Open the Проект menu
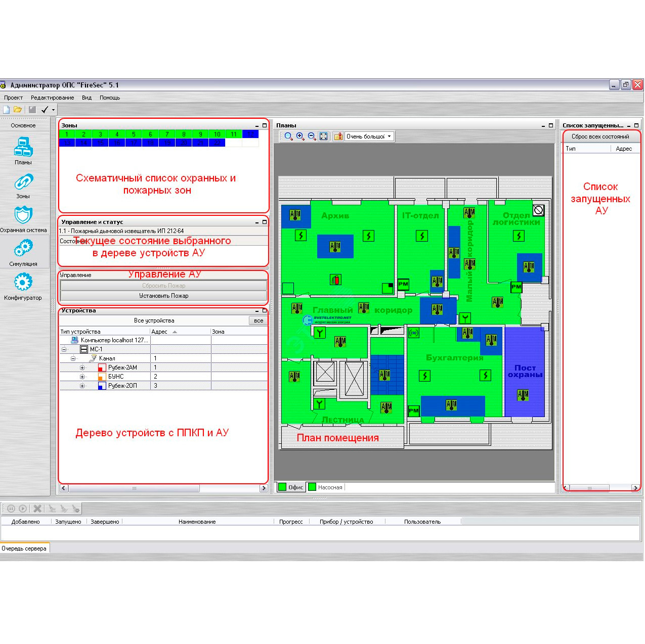Screen dimensions: 645x644 14,98
